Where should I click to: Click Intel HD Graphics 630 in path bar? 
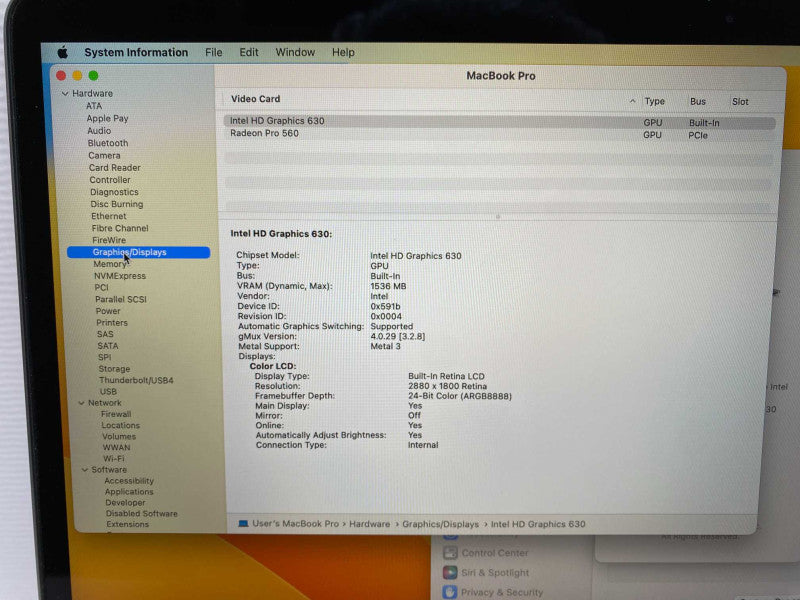538,524
